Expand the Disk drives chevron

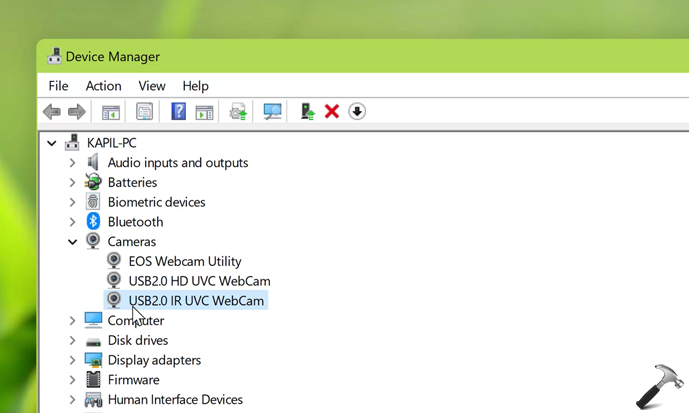[x=73, y=341]
